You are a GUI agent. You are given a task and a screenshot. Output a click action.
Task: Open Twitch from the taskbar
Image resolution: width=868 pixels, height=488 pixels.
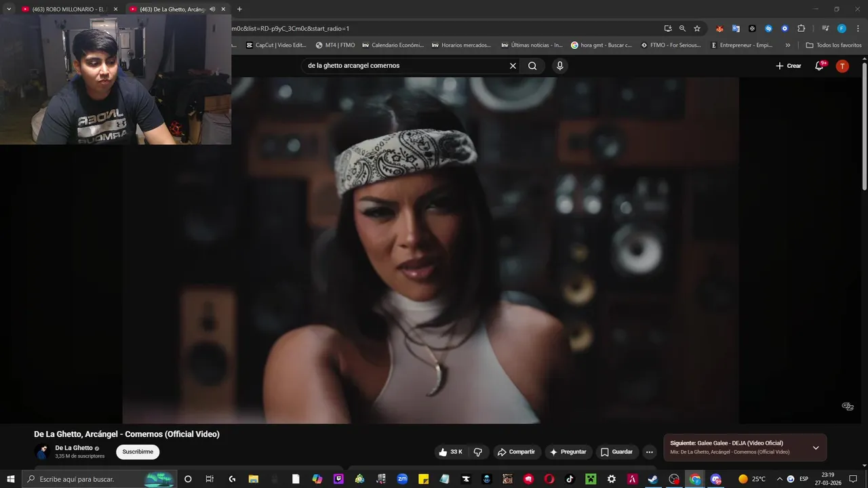point(338,479)
